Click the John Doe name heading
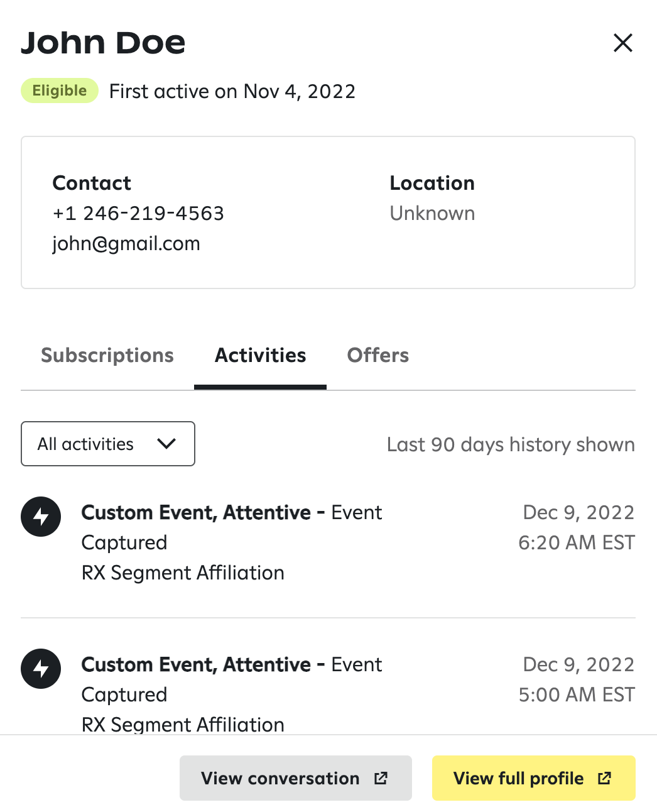The image size is (657, 812). 103,43
